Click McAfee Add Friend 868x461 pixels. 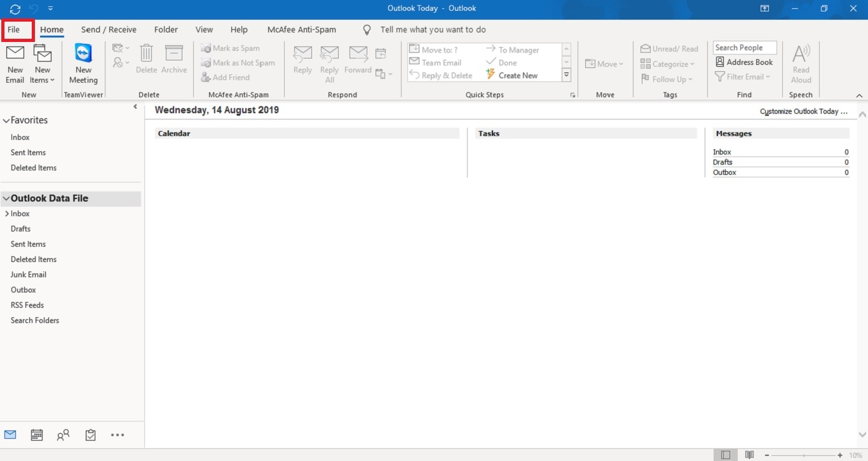point(225,78)
